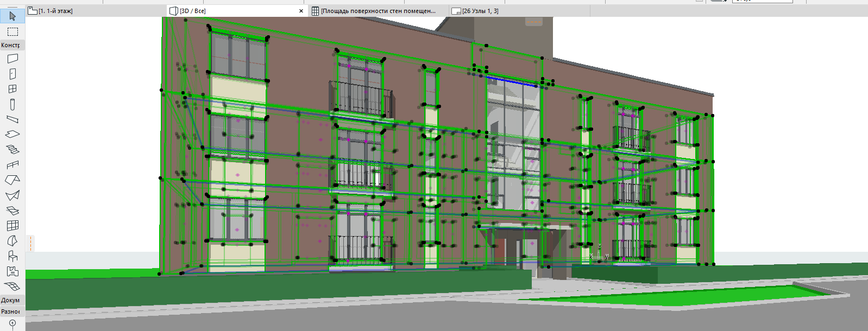The image size is (868, 331).
Task: Select the Object (chair) tool
Action: pyautogui.click(x=12, y=256)
